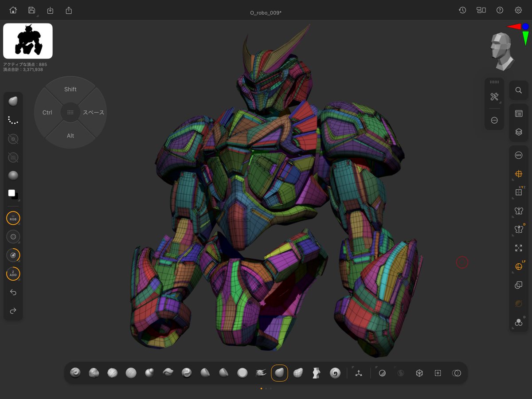
Task: Select the first spiral brush
Action: coord(75,373)
